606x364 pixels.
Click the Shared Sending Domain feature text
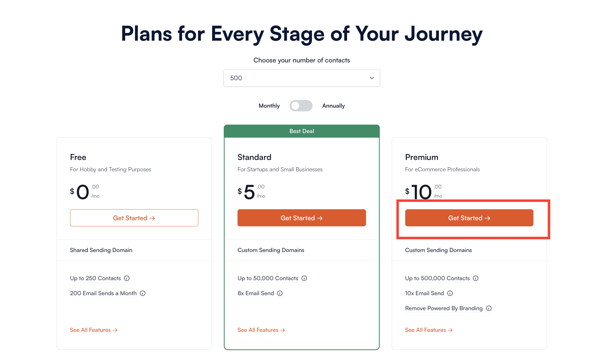coord(101,250)
